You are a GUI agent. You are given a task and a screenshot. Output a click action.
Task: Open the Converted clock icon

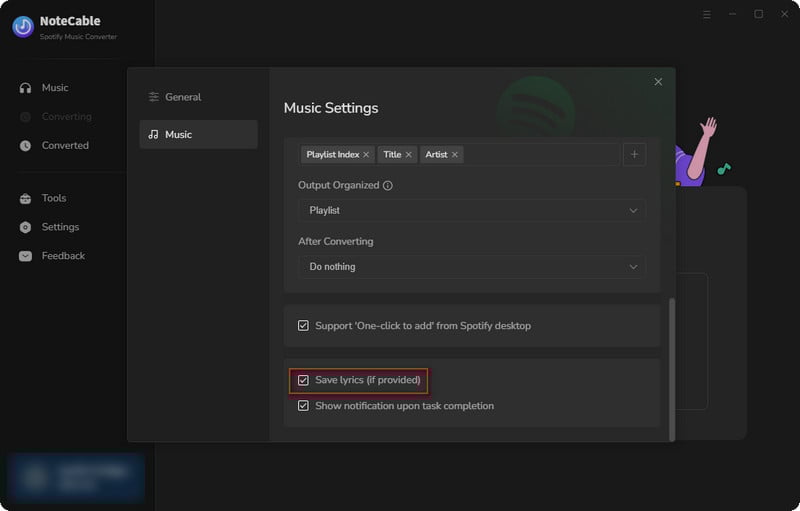pyautogui.click(x=25, y=146)
